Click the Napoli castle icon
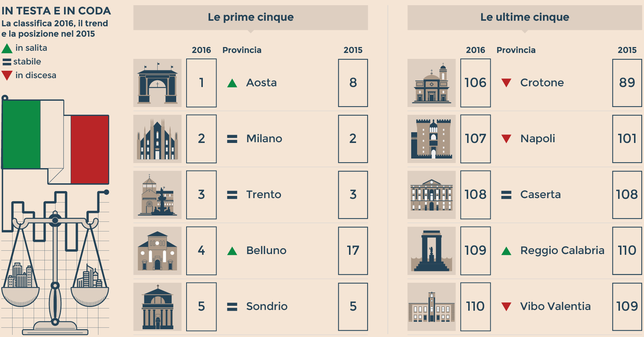The image size is (644, 337). coord(432,139)
